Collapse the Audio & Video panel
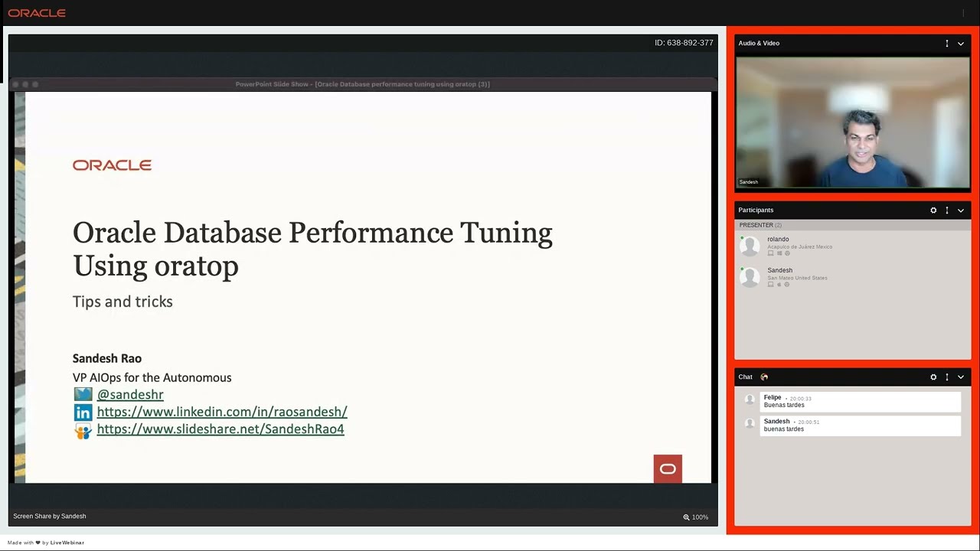 961,44
